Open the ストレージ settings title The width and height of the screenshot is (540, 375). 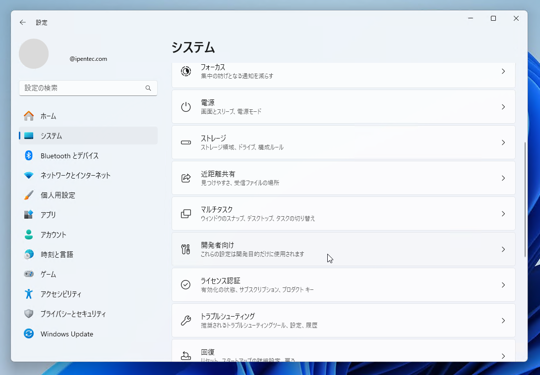click(x=214, y=138)
